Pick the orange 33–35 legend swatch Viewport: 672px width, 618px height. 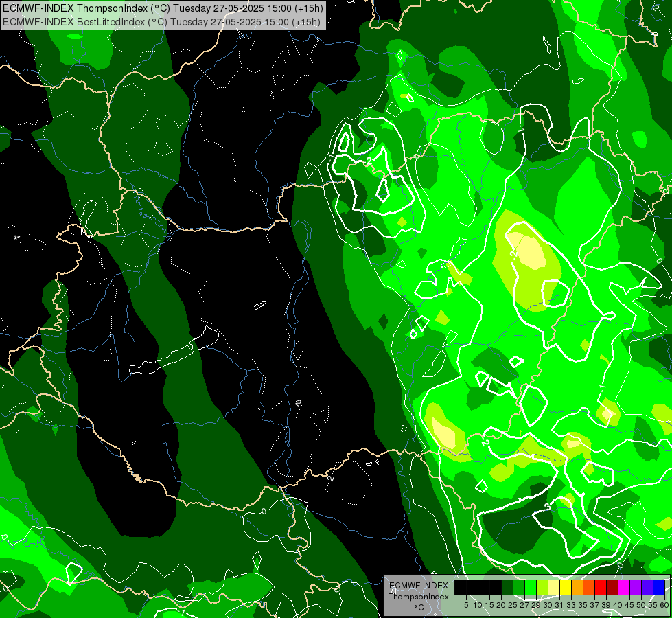[577, 587]
